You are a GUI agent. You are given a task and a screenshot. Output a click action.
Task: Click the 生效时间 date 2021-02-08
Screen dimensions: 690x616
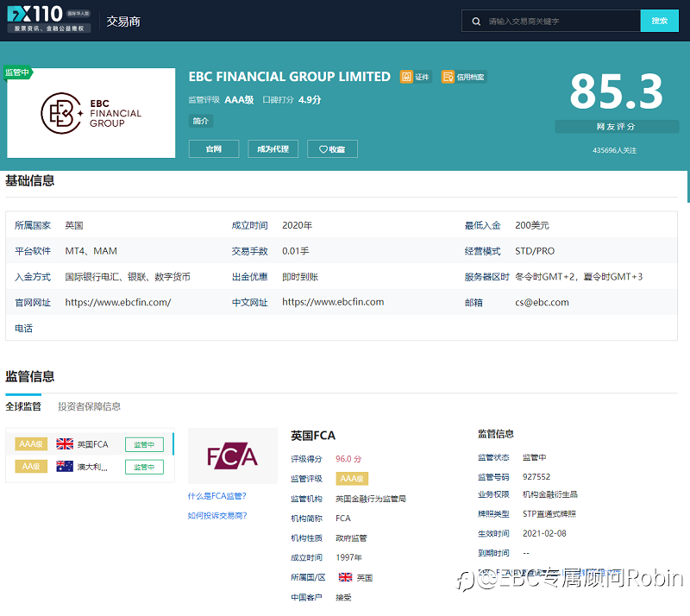coord(544,533)
